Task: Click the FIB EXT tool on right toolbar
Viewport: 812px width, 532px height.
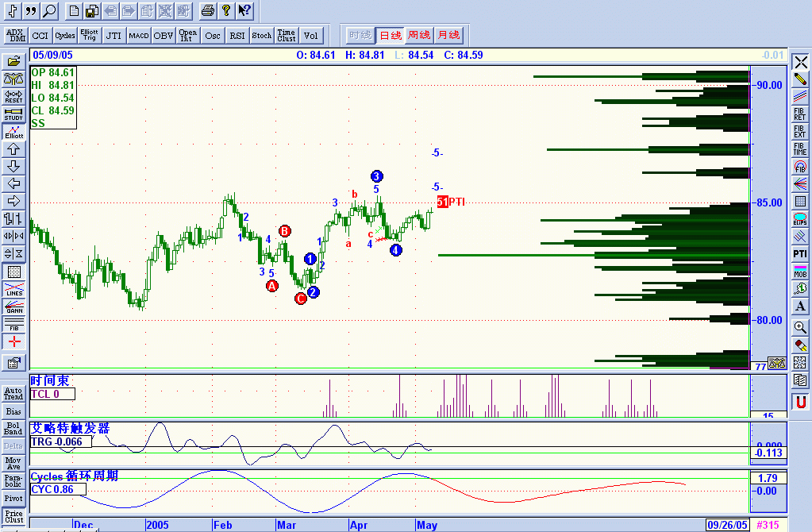Action: (x=801, y=132)
